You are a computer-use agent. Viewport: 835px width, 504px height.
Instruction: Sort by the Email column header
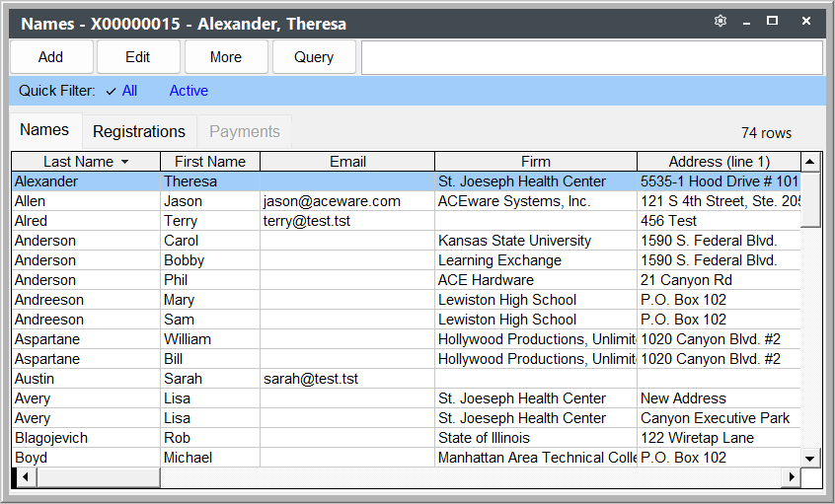(347, 162)
